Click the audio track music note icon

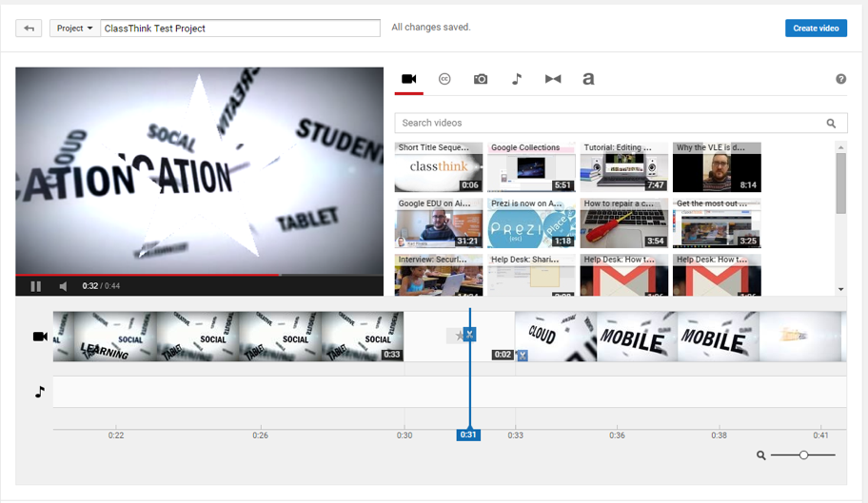click(40, 392)
